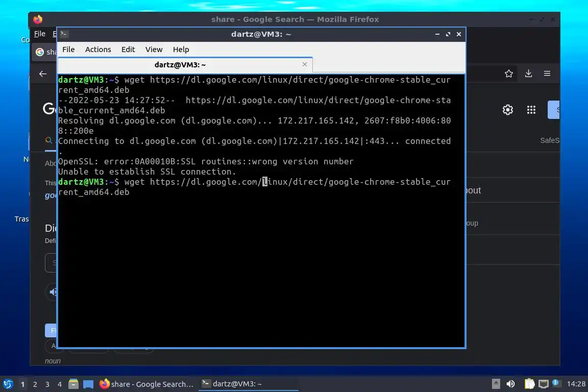Launch the file manager from the taskbar

coord(73,384)
